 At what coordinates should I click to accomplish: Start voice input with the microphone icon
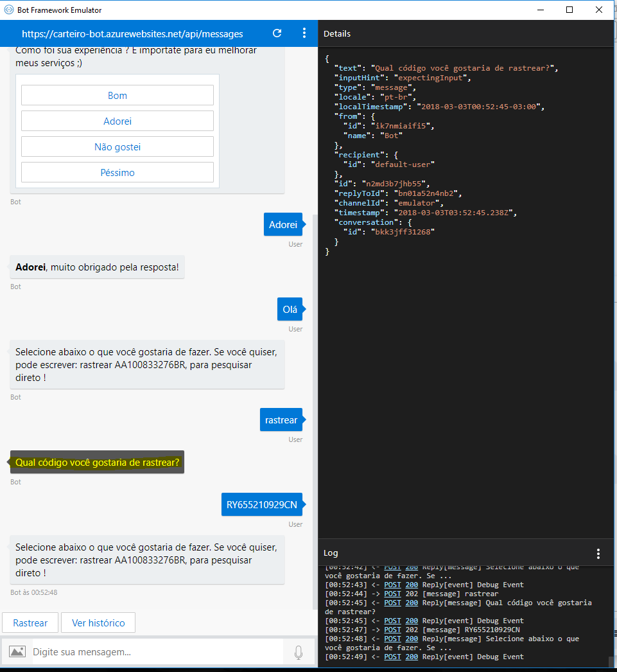tap(298, 651)
